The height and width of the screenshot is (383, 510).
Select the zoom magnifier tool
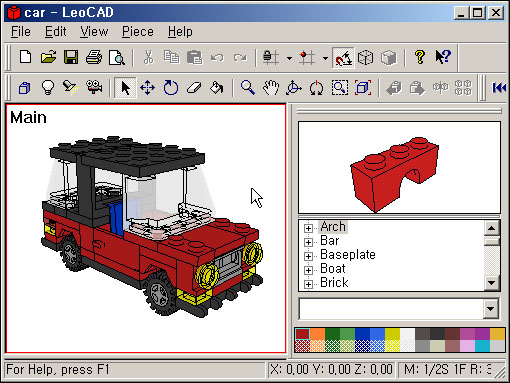pos(248,88)
